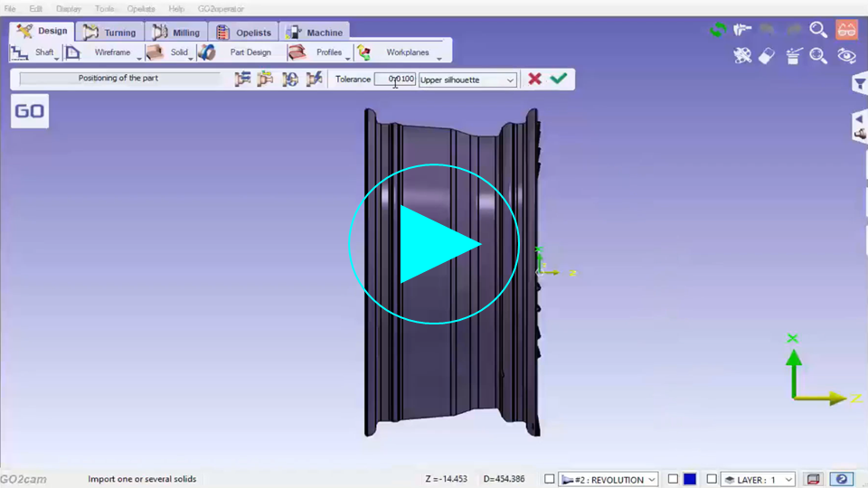This screenshot has height=488, width=868.
Task: Tick the checkbox beside the LAYER dropdown
Action: tap(712, 479)
